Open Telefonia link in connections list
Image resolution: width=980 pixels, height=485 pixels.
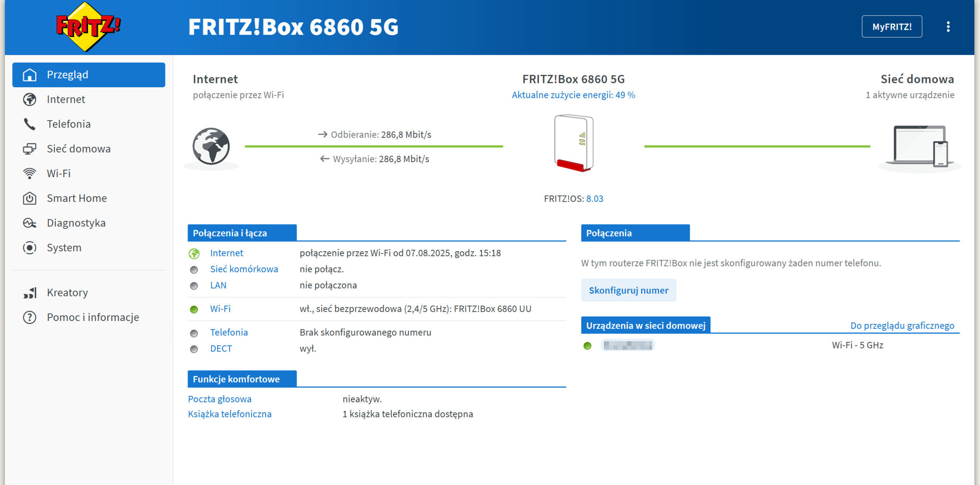pyautogui.click(x=229, y=332)
